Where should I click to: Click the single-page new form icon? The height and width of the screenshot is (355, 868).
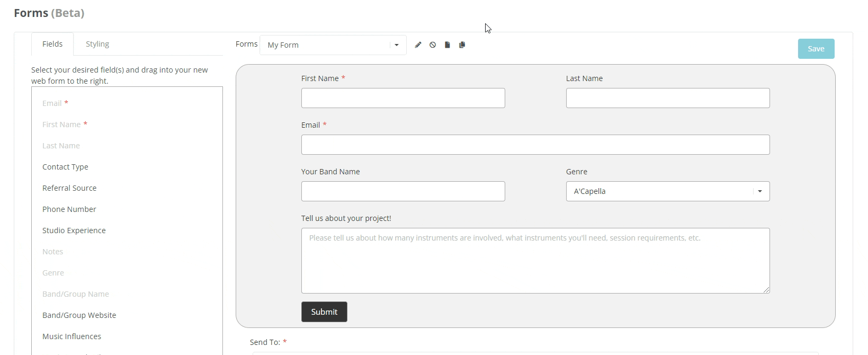click(448, 45)
